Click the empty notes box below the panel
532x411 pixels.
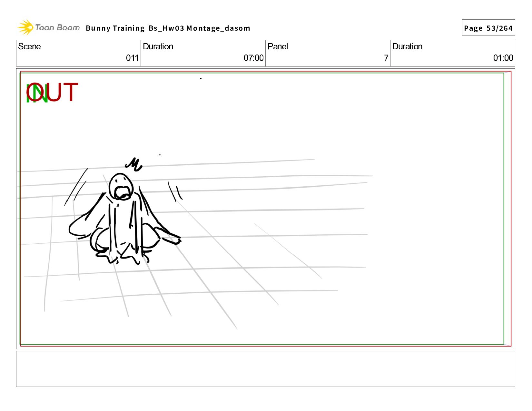click(x=265, y=369)
